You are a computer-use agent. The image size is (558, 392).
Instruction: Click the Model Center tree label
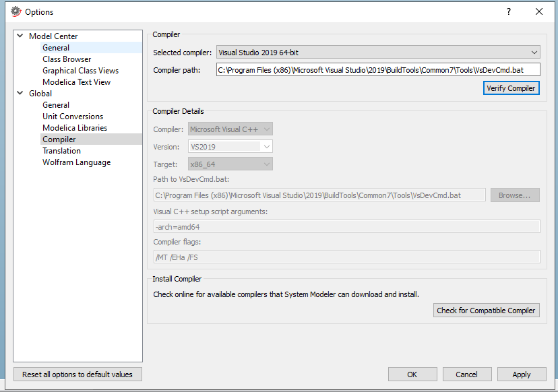click(x=53, y=36)
